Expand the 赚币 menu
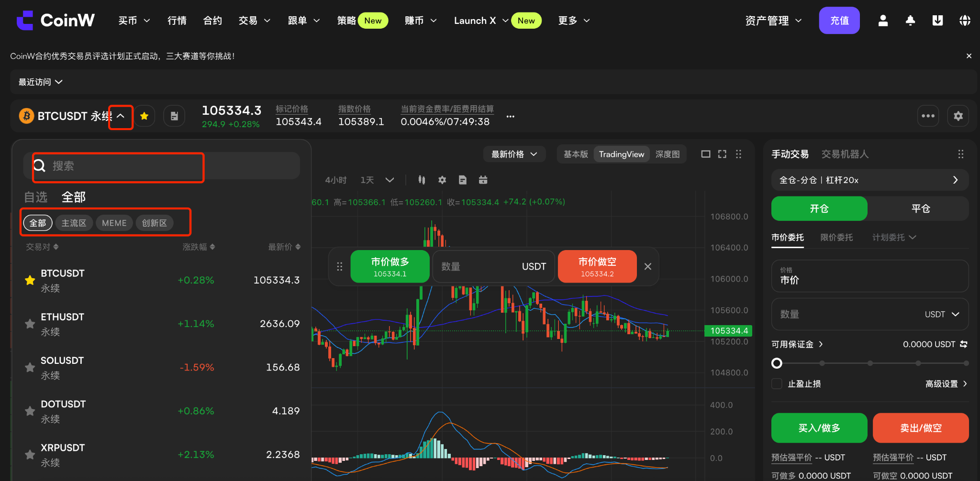This screenshot has height=481, width=980. coord(421,21)
